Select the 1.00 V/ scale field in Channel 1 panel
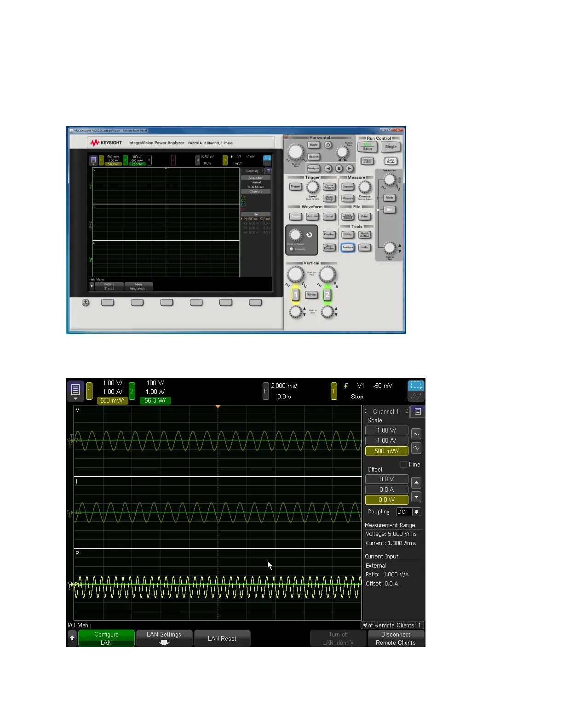The width and height of the screenshot is (563, 728). (387, 430)
